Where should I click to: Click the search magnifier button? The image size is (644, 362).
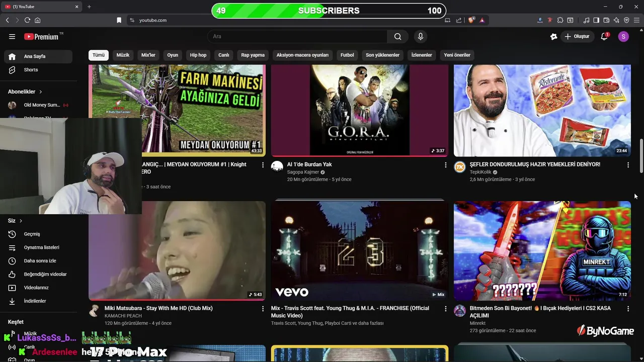397,36
